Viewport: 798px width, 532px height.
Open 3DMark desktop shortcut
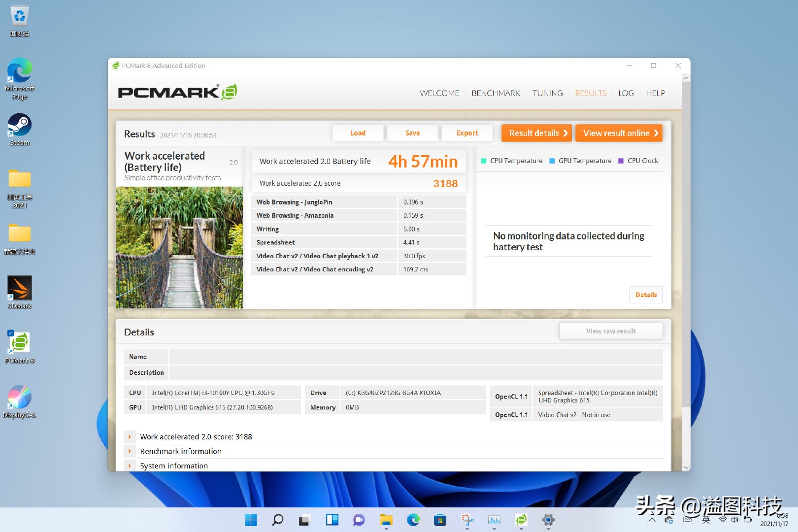click(x=20, y=293)
